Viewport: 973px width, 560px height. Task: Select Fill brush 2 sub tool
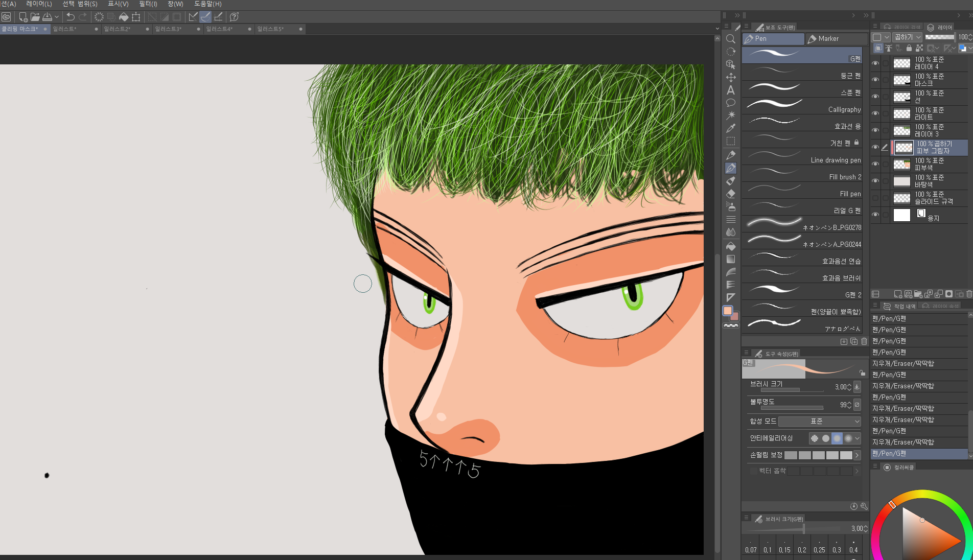(x=802, y=173)
